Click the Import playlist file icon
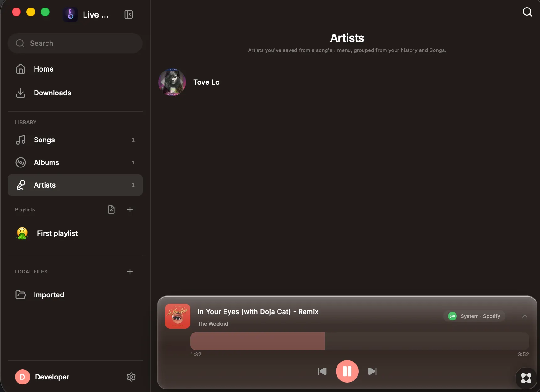 [111, 209]
